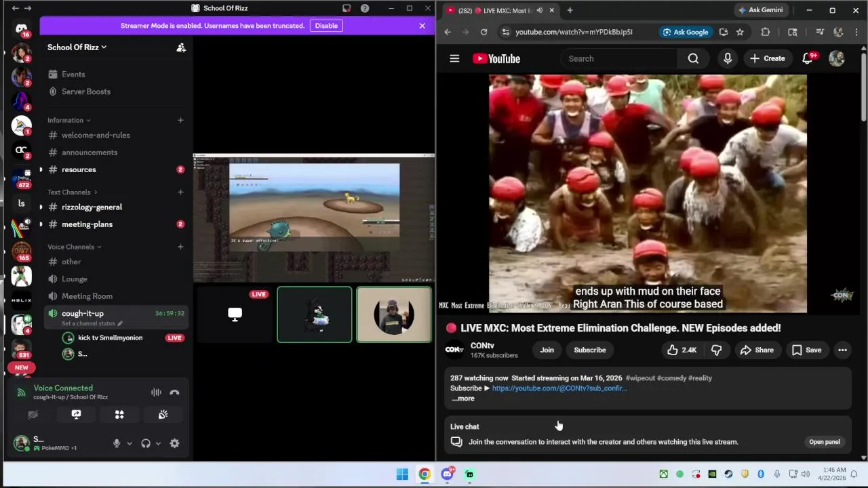Click the CONtv subscribe link in description
Image resolution: width=868 pixels, height=488 pixels.
click(559, 388)
